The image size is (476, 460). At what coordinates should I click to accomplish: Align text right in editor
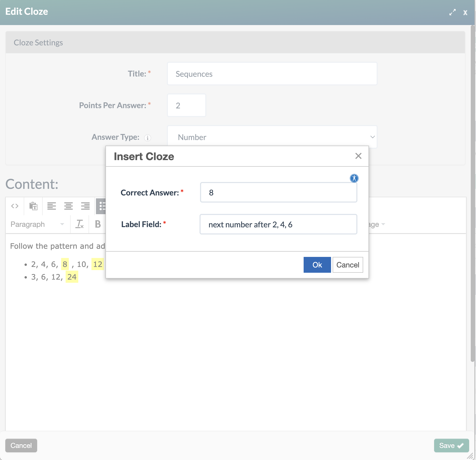point(85,206)
